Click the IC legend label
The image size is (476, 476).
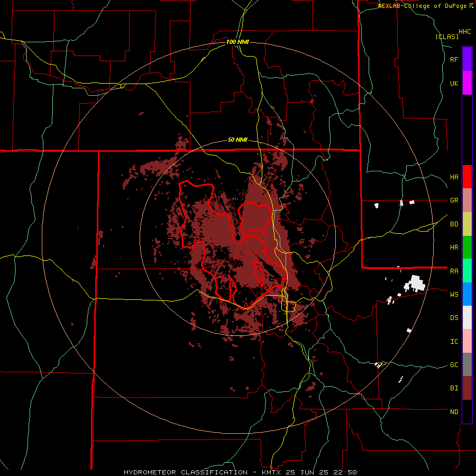point(454,342)
